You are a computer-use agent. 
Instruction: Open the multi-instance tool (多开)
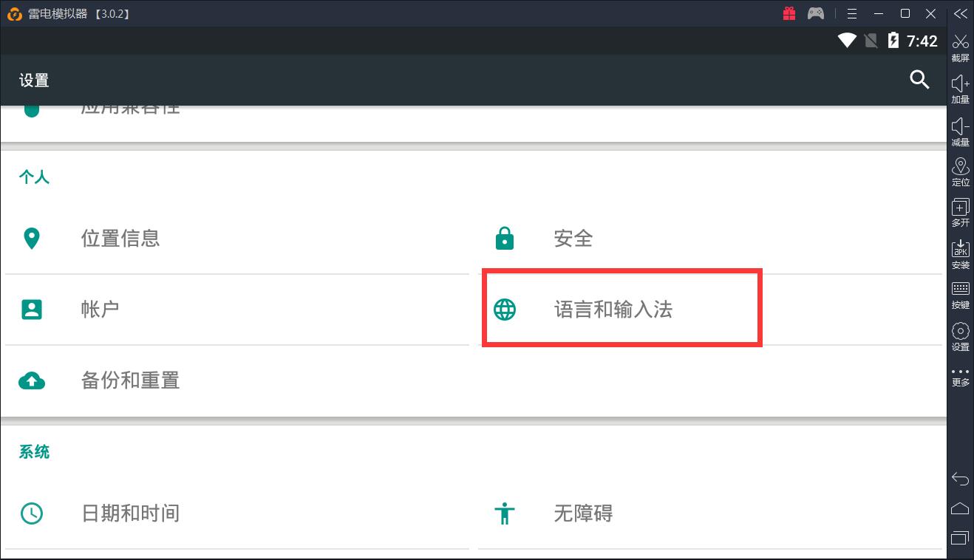[x=960, y=212]
